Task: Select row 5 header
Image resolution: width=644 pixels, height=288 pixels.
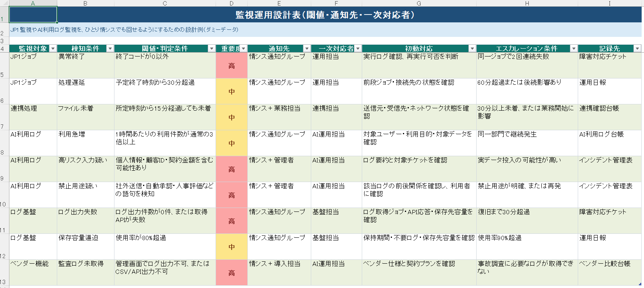Action: tap(4, 66)
